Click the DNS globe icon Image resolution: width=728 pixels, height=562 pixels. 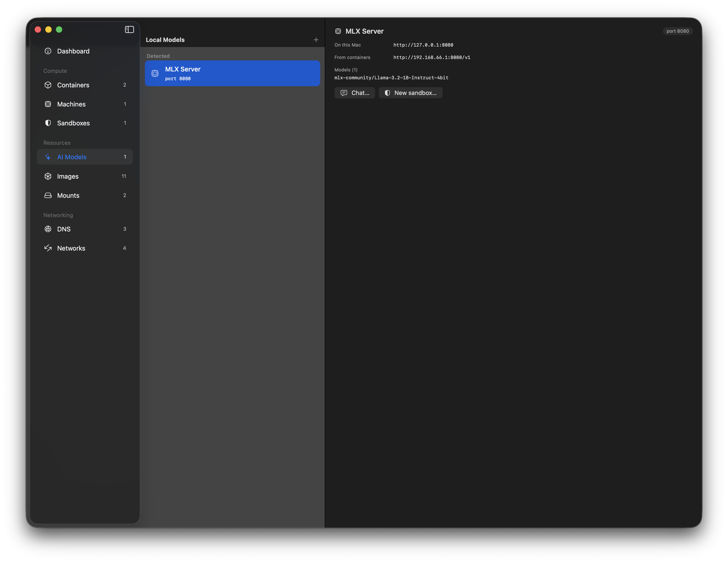[x=48, y=229]
